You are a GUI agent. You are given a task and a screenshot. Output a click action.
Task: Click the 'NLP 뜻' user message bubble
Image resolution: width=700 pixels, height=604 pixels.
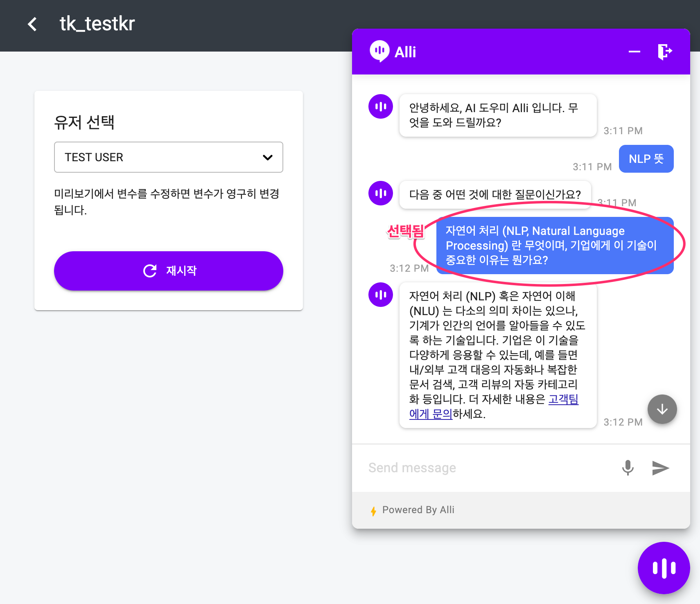pyautogui.click(x=646, y=159)
